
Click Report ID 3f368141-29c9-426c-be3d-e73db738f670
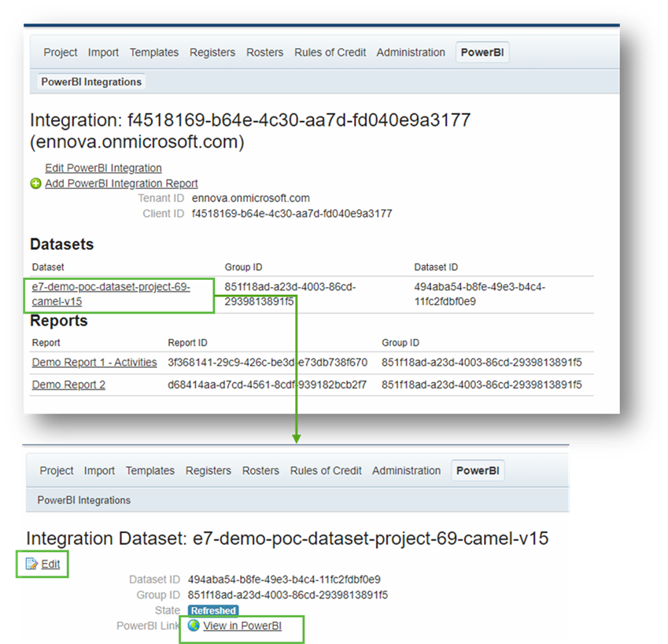point(268,362)
